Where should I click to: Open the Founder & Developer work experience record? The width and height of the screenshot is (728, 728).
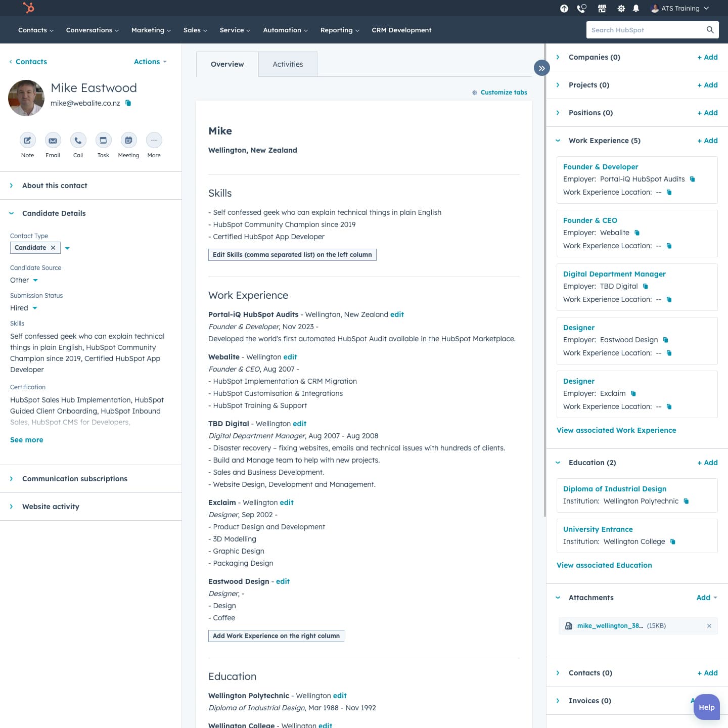coord(601,167)
